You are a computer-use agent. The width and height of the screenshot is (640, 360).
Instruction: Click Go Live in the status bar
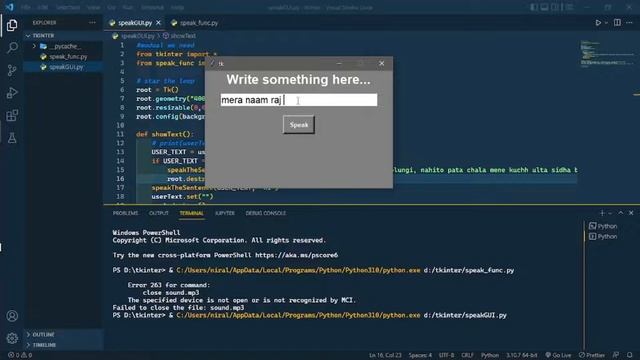click(x=558, y=355)
